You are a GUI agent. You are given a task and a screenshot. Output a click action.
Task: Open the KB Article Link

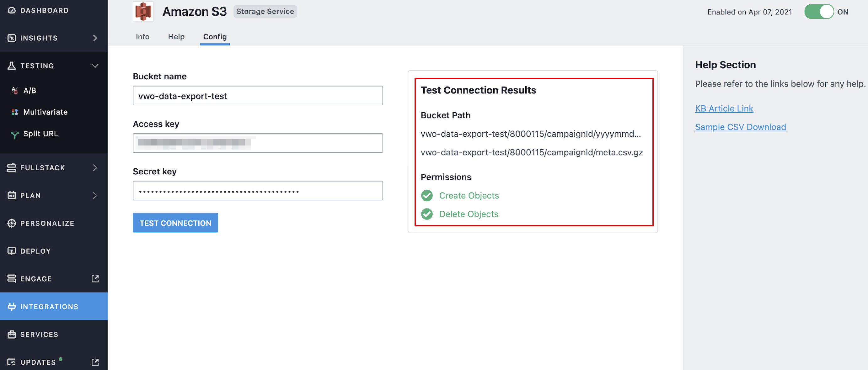pyautogui.click(x=724, y=108)
